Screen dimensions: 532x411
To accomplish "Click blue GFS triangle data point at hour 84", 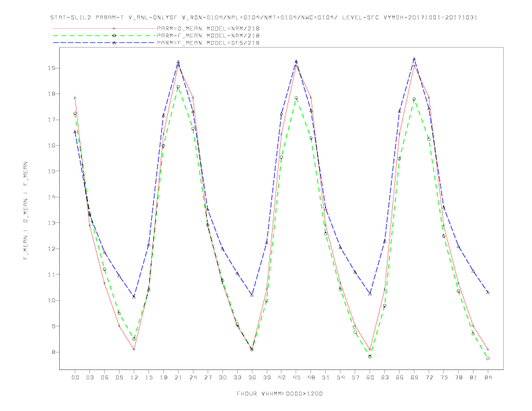I will click(x=488, y=292).
